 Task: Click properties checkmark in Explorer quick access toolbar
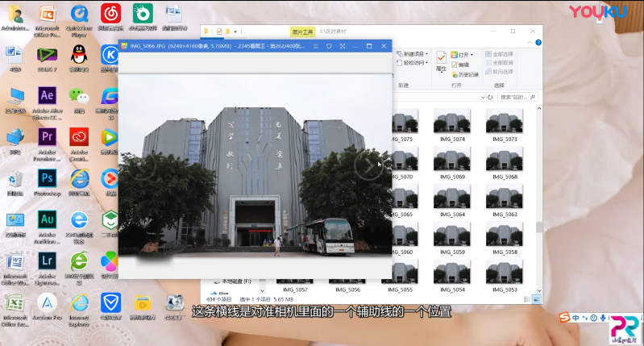click(x=219, y=31)
